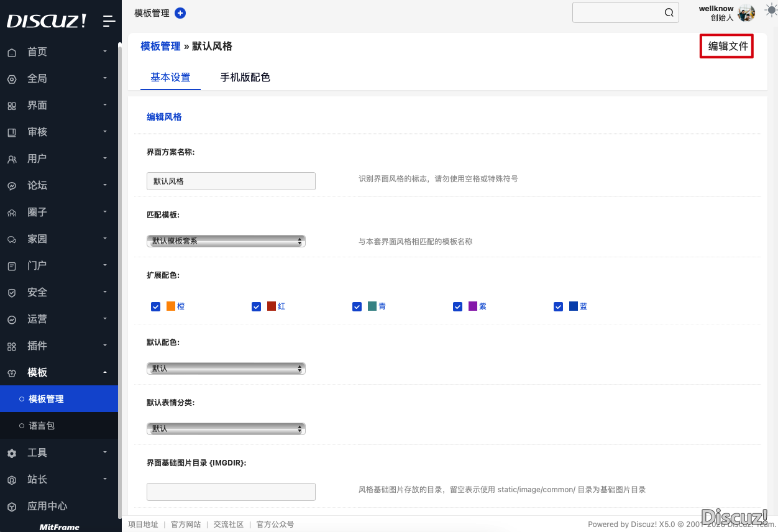Collapse the sidebar with the hamburger icon
Viewport: 778px width, 532px height.
(109, 21)
